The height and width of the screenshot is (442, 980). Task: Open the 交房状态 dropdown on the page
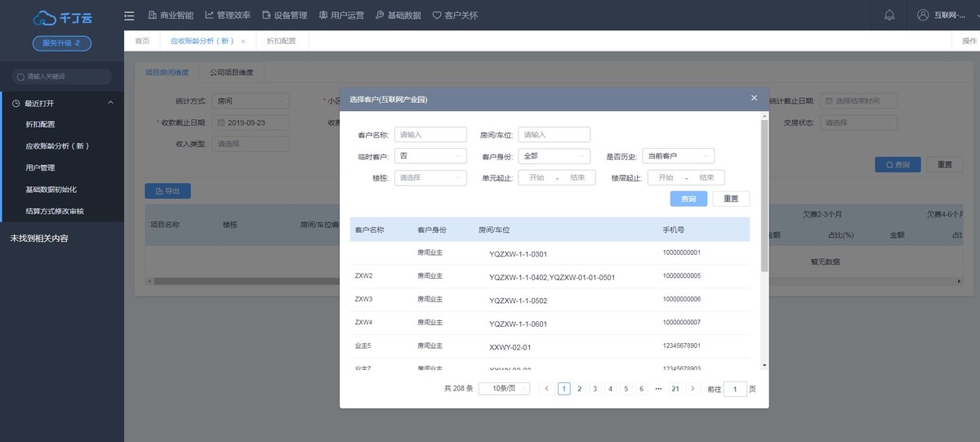pos(859,123)
